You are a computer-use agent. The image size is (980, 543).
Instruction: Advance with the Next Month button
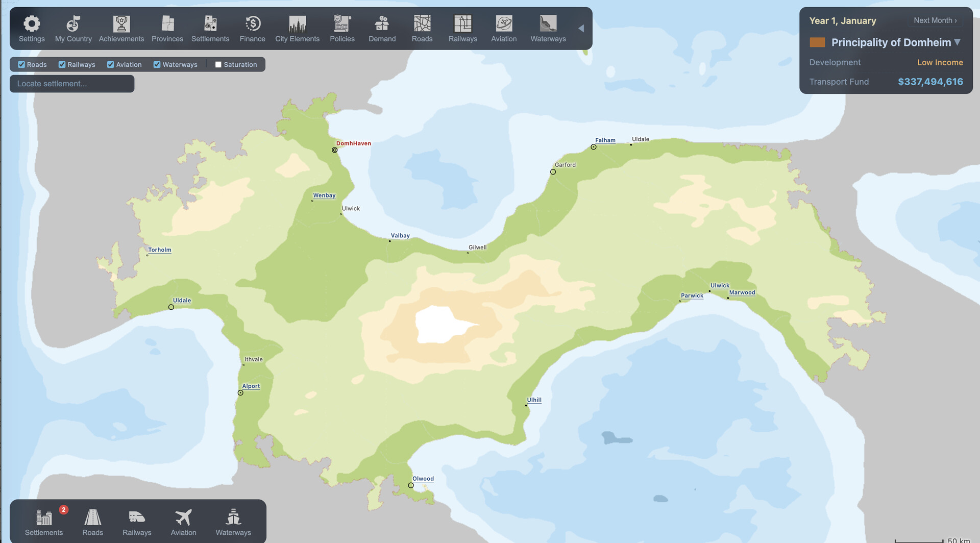(935, 20)
